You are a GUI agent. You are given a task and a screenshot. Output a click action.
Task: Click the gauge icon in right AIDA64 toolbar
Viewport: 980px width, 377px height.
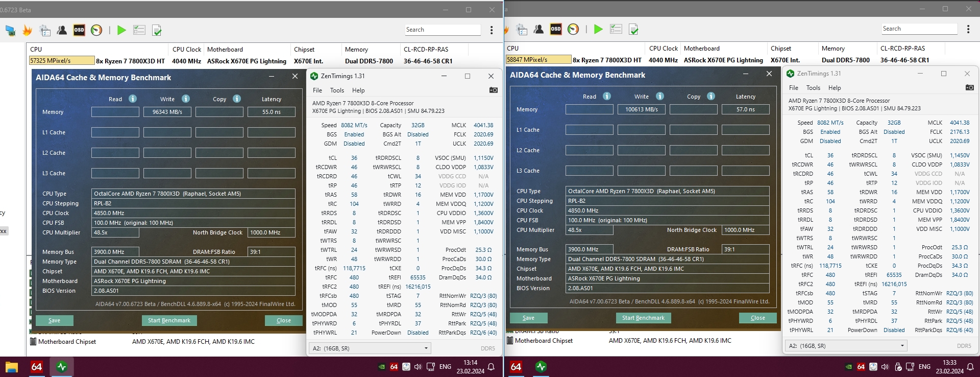[x=573, y=29]
